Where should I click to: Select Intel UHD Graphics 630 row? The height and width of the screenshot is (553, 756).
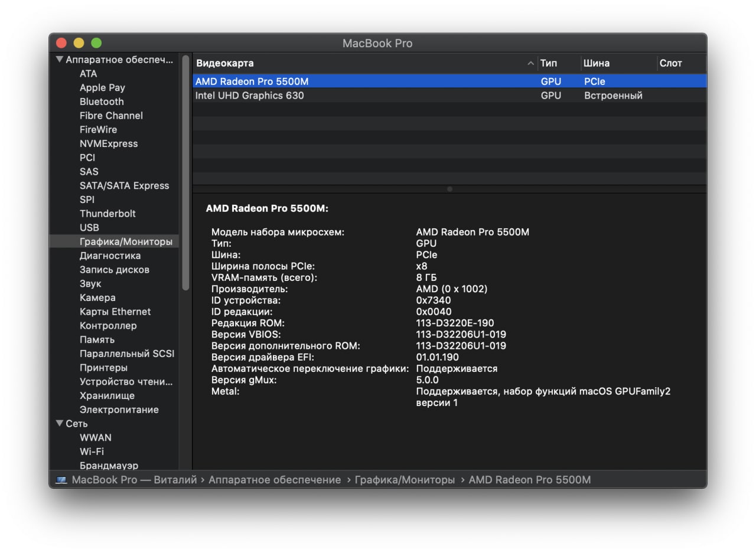(x=449, y=95)
